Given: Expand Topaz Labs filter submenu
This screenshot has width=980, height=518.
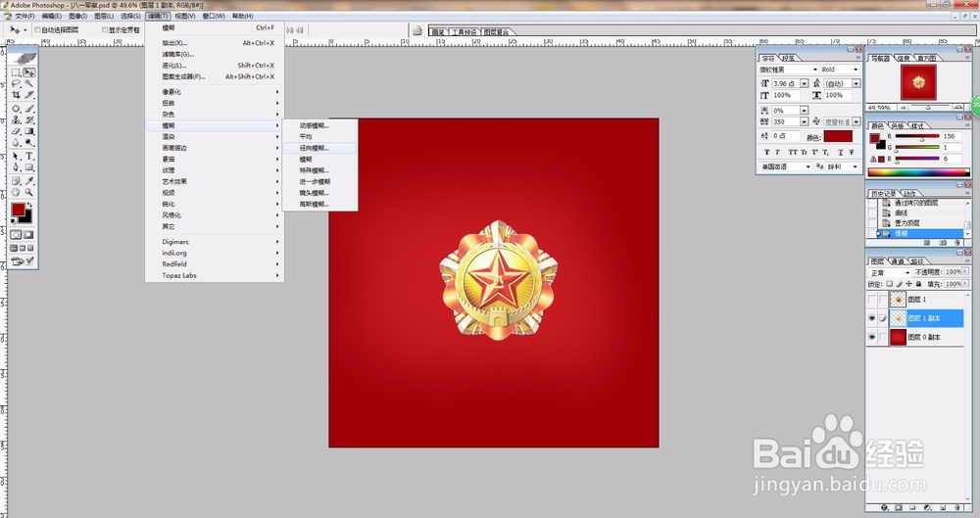Looking at the screenshot, I should tap(215, 275).
